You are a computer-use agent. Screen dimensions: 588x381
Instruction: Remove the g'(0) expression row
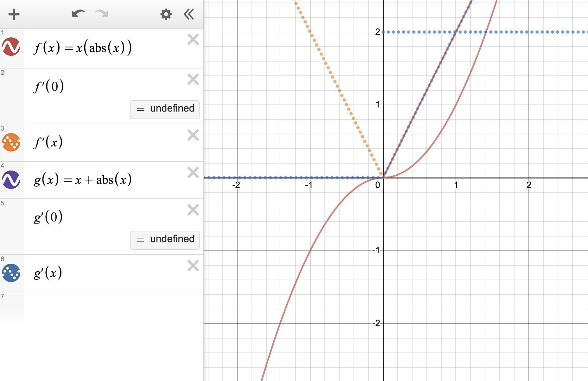pyautogui.click(x=193, y=210)
